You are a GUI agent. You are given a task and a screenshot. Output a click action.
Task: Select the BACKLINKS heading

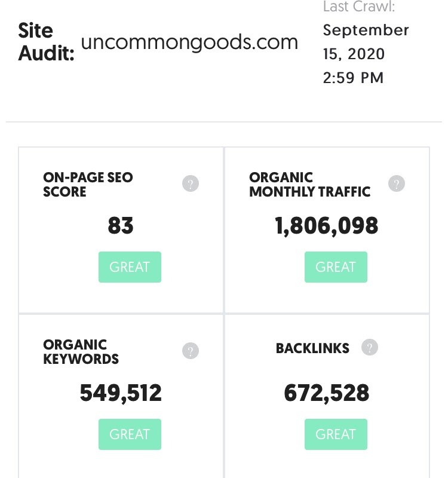coord(312,348)
